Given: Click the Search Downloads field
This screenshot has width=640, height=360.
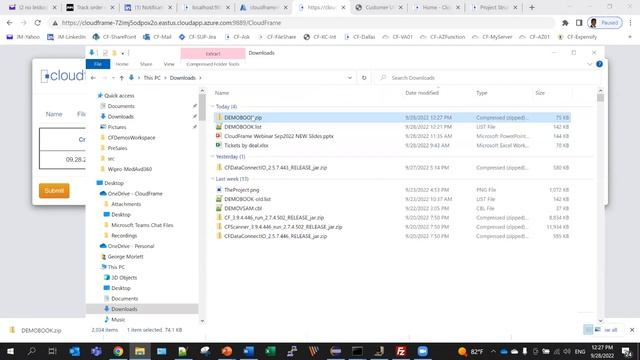Looking at the screenshot, I should [487, 78].
